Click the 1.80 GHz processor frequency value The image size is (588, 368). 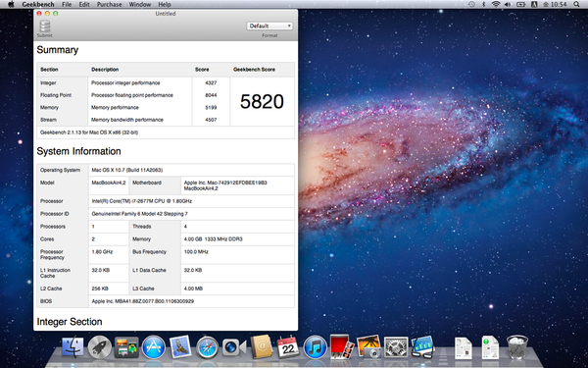pos(102,252)
